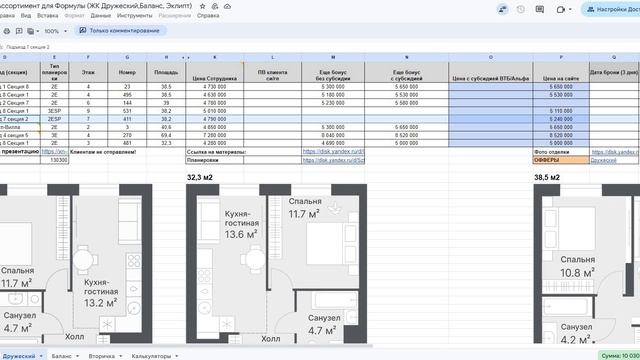Select column K header
Image resolution: width=640 pixels, height=360 pixels.
(215, 58)
